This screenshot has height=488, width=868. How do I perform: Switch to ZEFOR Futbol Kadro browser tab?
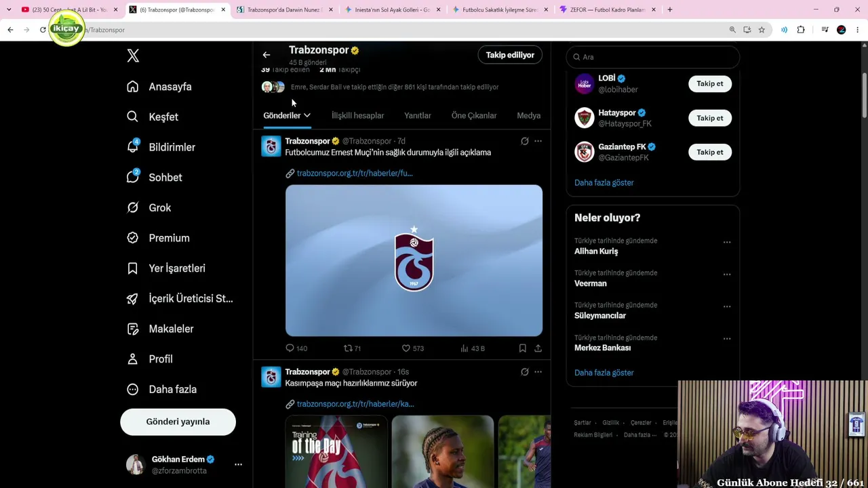coord(608,9)
